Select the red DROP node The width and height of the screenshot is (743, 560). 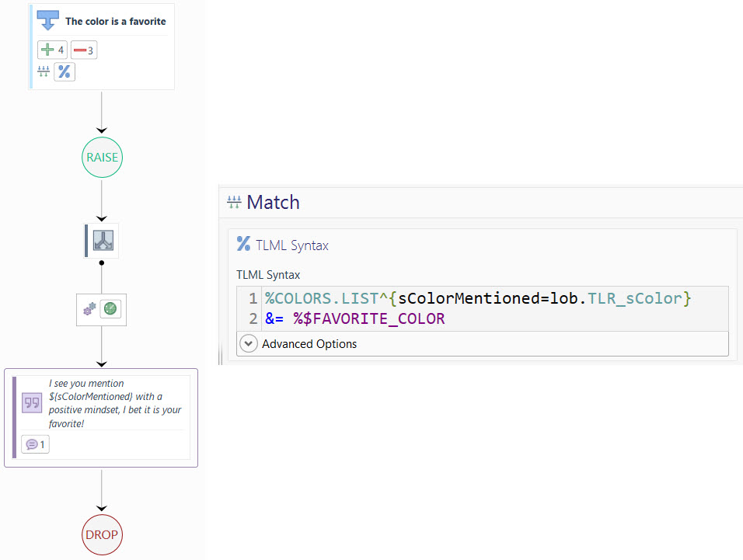click(102, 534)
